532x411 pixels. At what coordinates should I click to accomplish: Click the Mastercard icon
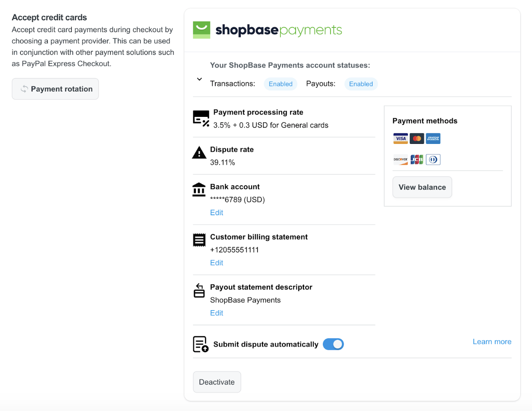[417, 138]
